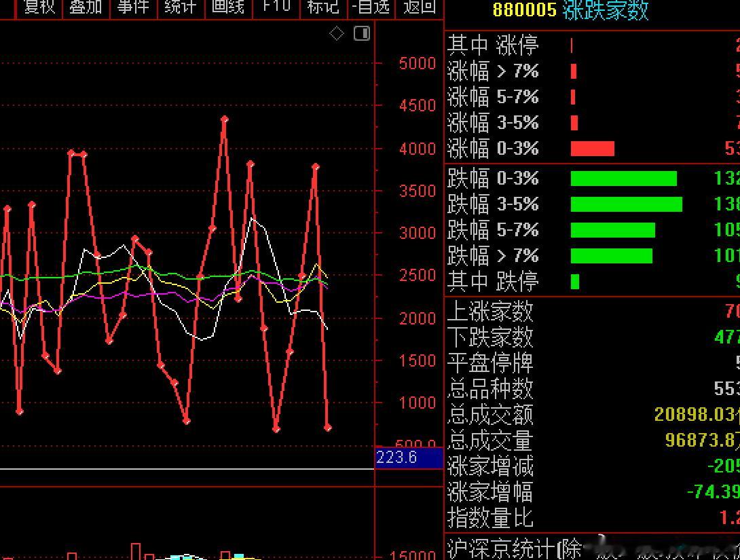
Task: Select the 涨幅 3-5% row label
Action: pyautogui.click(x=493, y=123)
